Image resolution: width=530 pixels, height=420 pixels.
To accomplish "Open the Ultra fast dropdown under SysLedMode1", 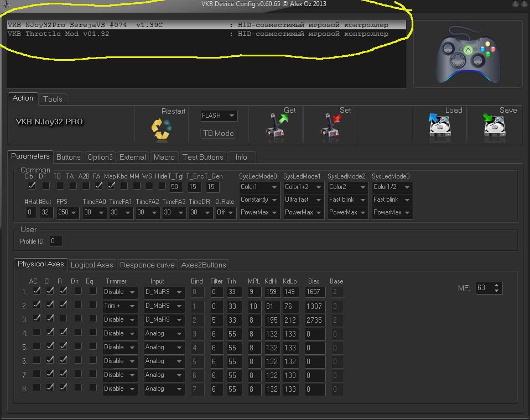I will (304, 200).
